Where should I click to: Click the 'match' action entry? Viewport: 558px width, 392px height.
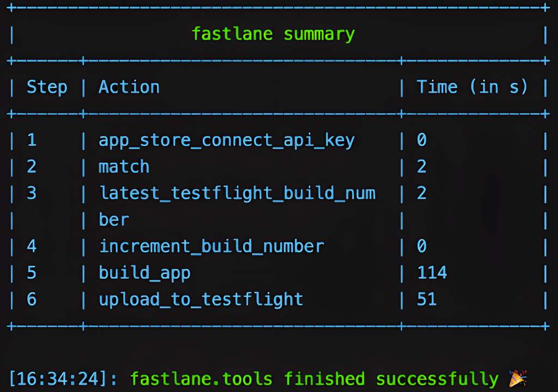point(124,167)
